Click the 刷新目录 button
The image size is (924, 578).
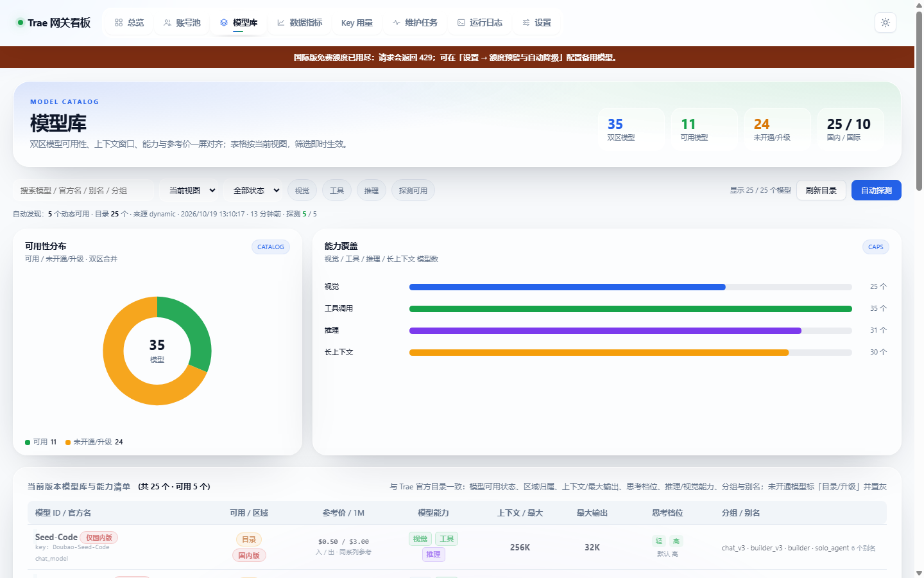click(821, 190)
